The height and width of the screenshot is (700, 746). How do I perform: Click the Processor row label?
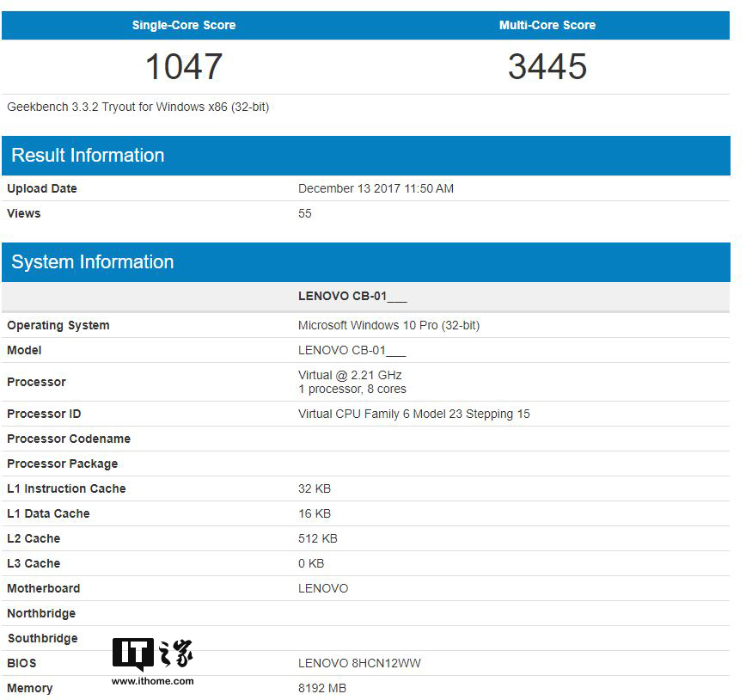click(x=36, y=382)
